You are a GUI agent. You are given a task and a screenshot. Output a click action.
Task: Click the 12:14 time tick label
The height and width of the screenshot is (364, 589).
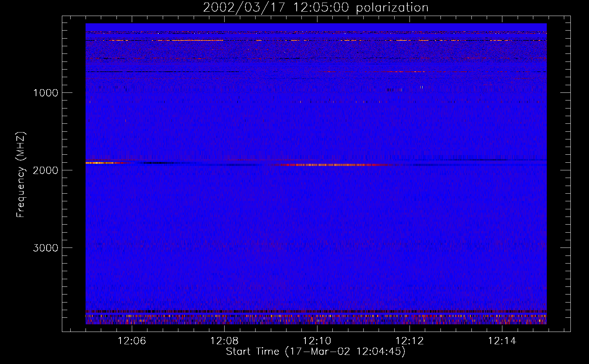502,341
